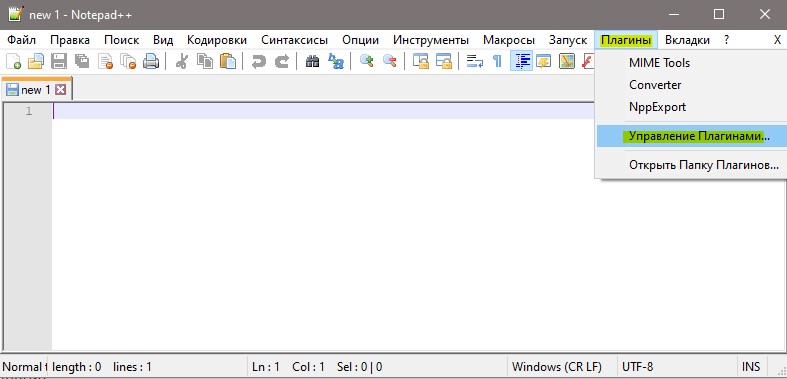
Task: Click the Save All toolbar icon
Action: [82, 61]
